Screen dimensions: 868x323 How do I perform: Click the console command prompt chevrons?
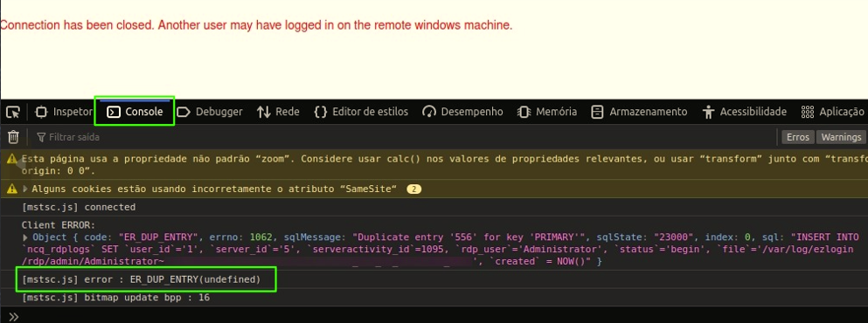pos(14,316)
